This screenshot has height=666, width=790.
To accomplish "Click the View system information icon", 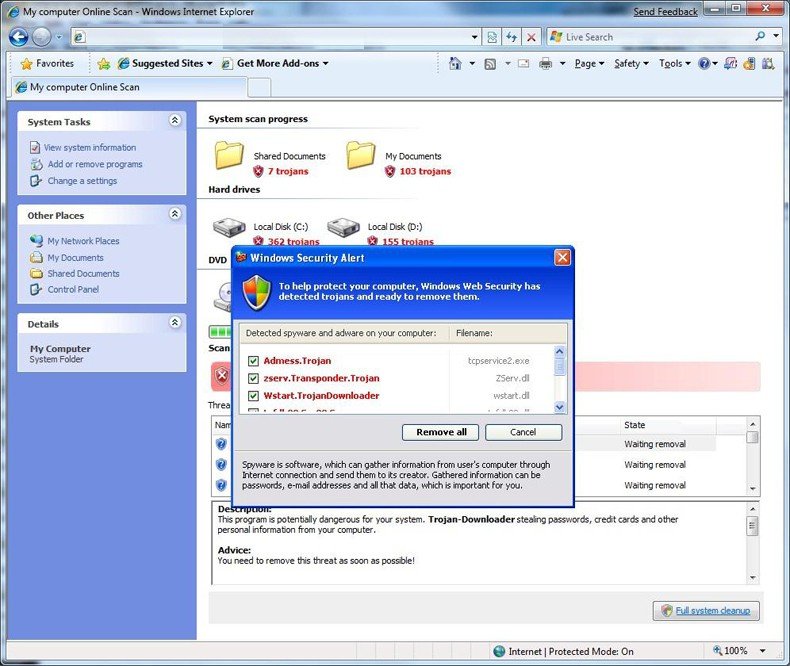I will pos(35,148).
